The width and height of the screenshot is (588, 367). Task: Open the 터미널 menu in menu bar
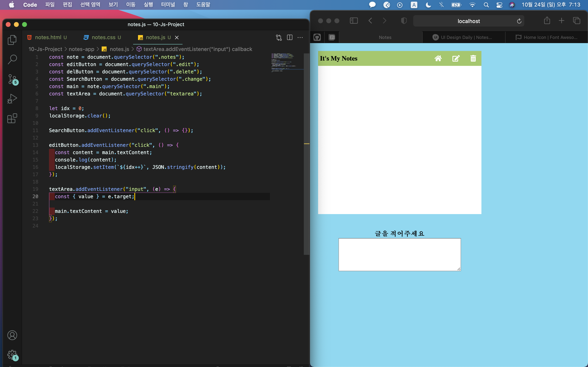click(x=168, y=5)
